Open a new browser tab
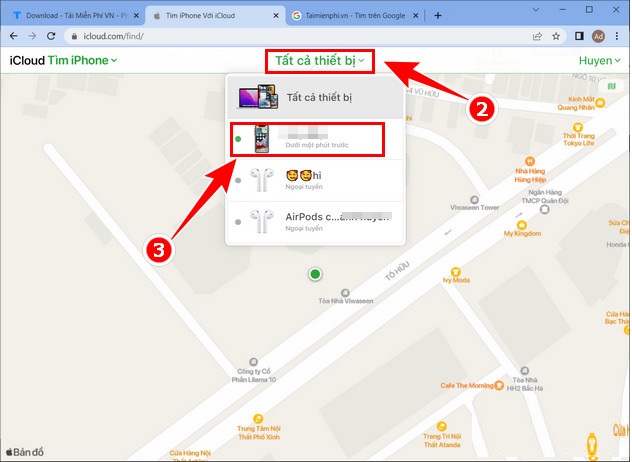 (438, 16)
